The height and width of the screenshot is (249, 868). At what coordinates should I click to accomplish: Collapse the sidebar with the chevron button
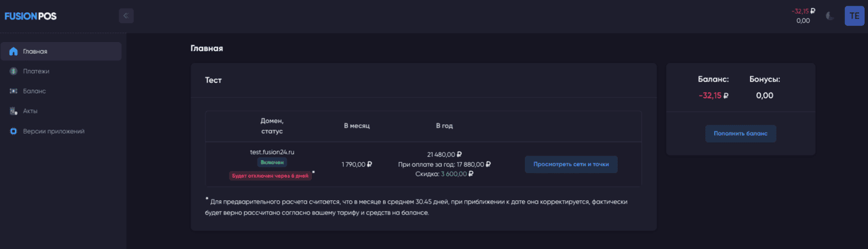point(126,16)
